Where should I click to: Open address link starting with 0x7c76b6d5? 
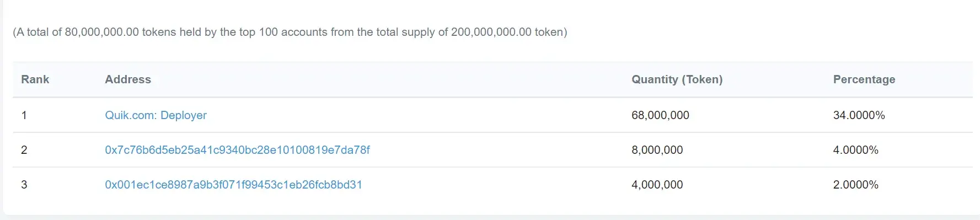(237, 150)
